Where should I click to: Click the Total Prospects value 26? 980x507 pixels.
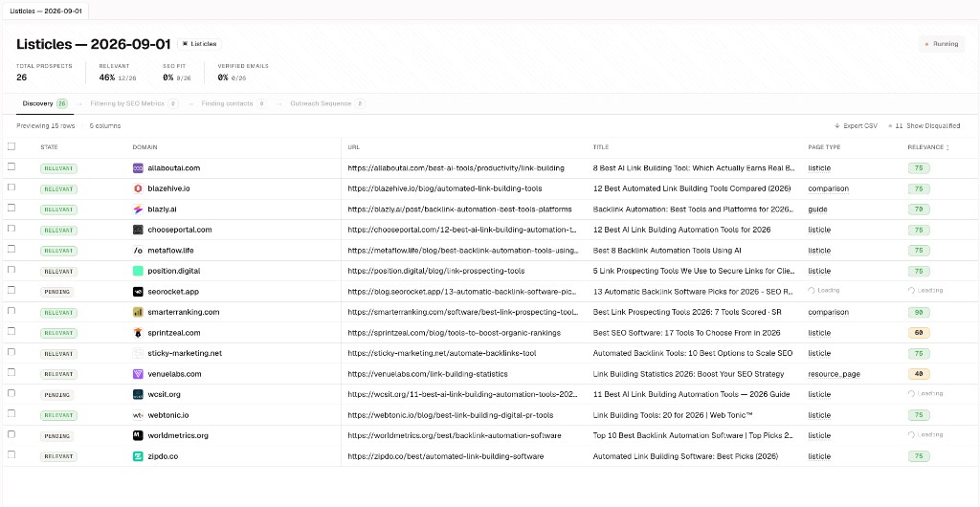pos(22,77)
